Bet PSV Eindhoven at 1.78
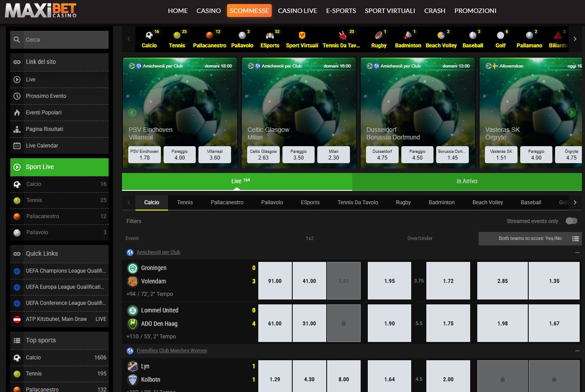Screen dimensions: 585x392 point(144,155)
